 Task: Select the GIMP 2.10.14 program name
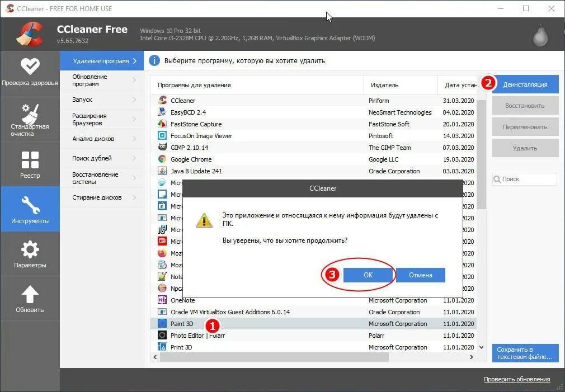pos(189,148)
